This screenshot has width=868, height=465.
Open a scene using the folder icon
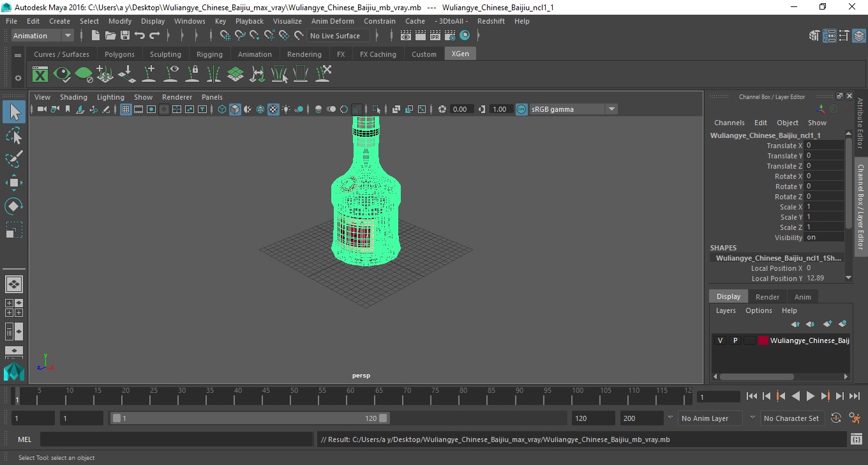coord(110,36)
